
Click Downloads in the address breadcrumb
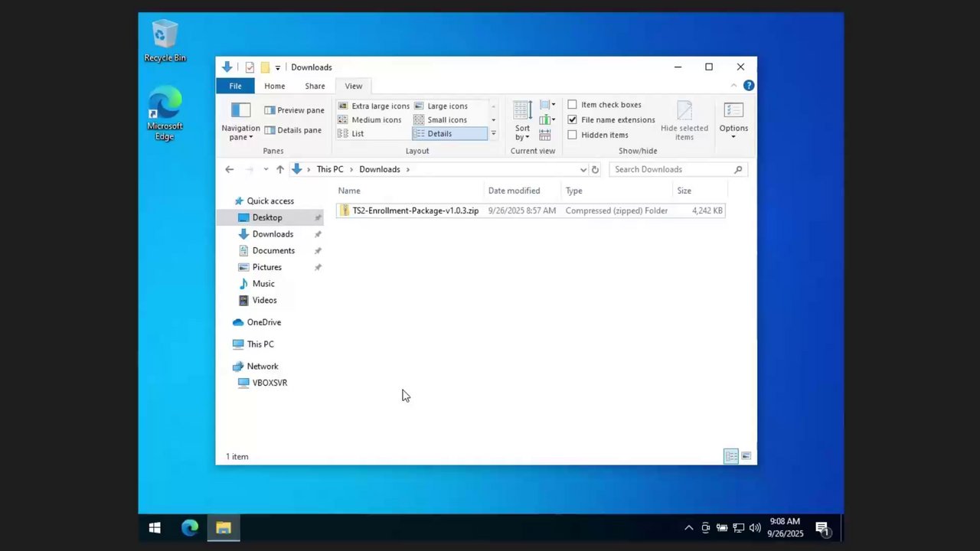click(x=380, y=169)
